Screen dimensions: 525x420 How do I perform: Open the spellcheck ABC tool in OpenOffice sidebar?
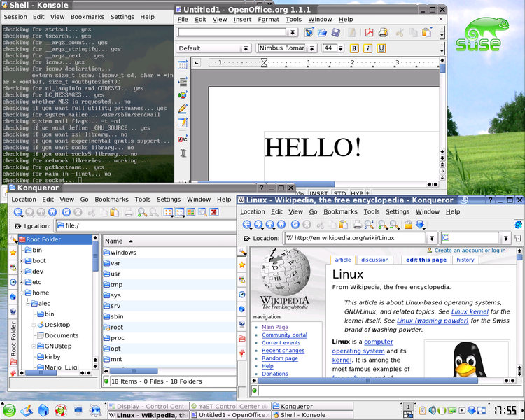(183, 139)
